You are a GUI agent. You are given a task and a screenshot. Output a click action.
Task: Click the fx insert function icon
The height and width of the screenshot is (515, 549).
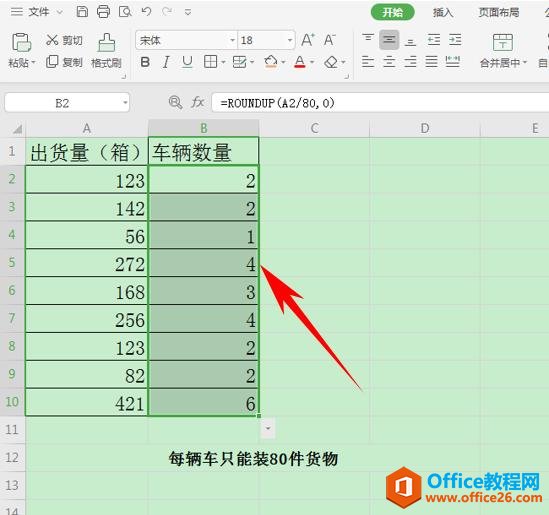point(198,103)
